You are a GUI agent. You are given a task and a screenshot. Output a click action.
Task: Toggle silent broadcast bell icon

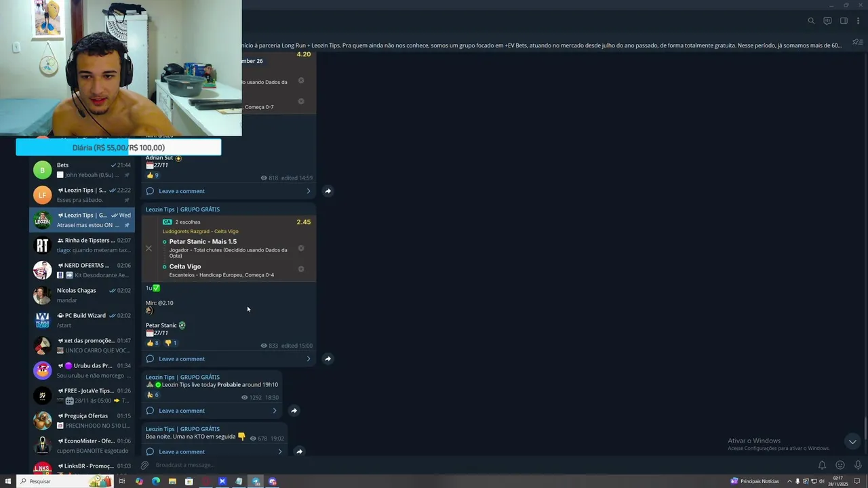tap(822, 465)
